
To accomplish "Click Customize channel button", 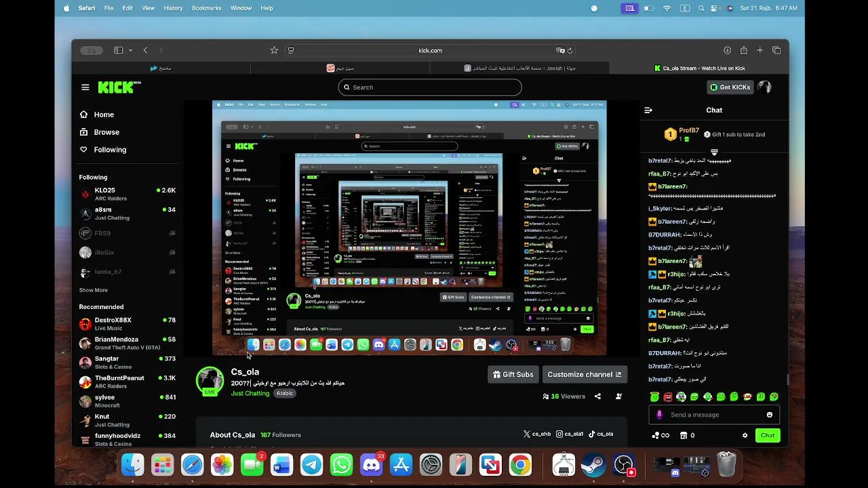I will point(585,374).
